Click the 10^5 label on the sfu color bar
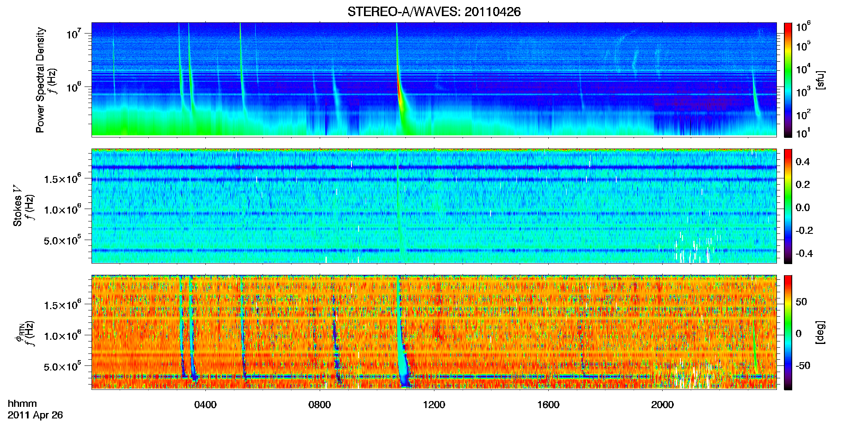Screen dimensions: 868x447 [x=803, y=46]
